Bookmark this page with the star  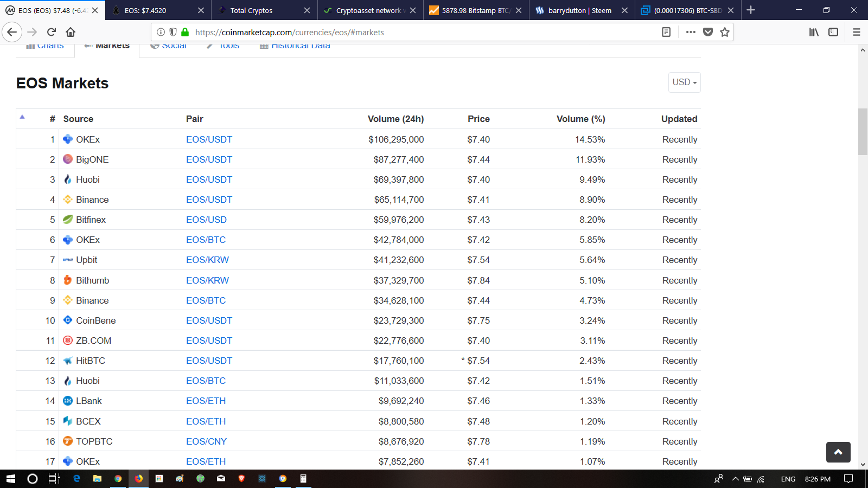click(x=725, y=32)
